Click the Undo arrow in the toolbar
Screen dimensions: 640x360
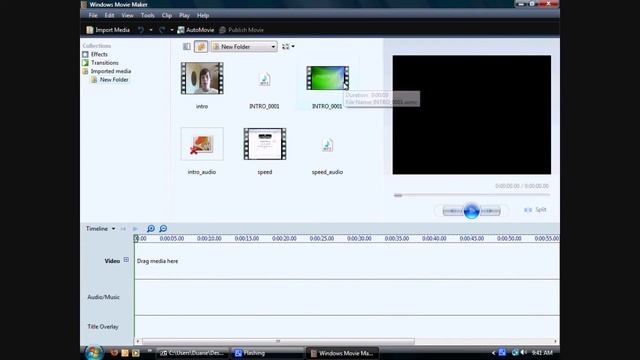click(x=141, y=30)
